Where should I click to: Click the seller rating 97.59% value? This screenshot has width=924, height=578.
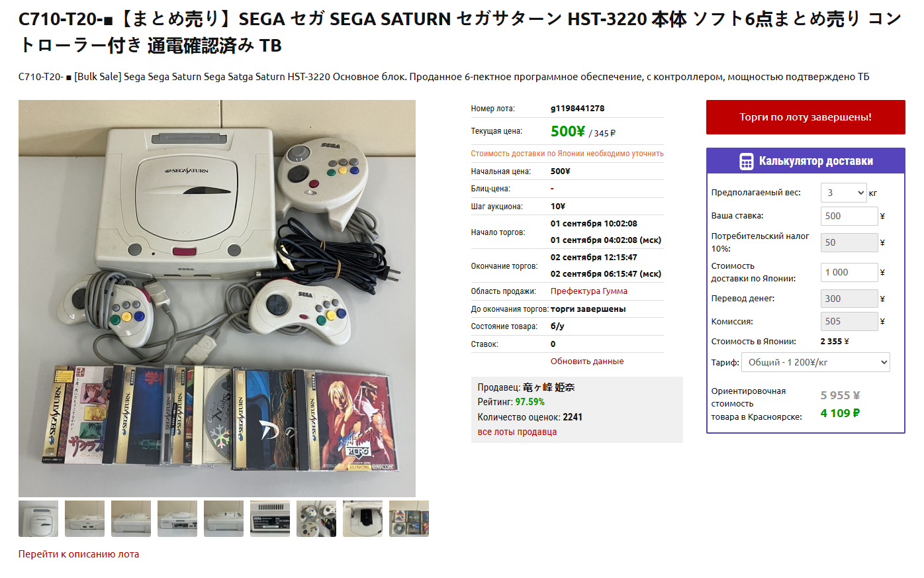click(x=530, y=402)
